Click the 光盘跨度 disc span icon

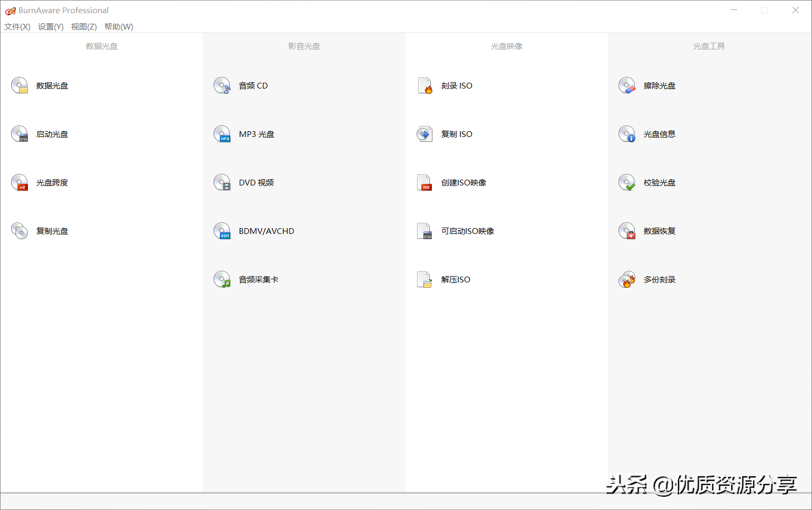tap(20, 182)
